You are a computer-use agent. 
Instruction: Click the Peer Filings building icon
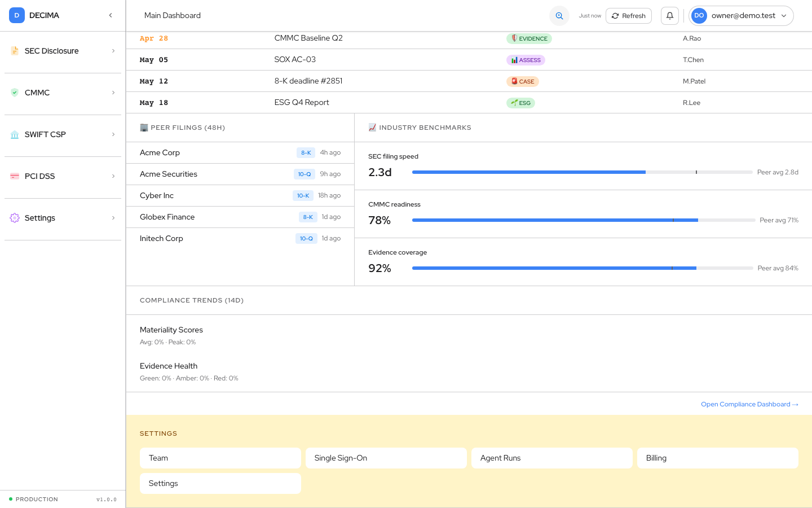tap(144, 128)
